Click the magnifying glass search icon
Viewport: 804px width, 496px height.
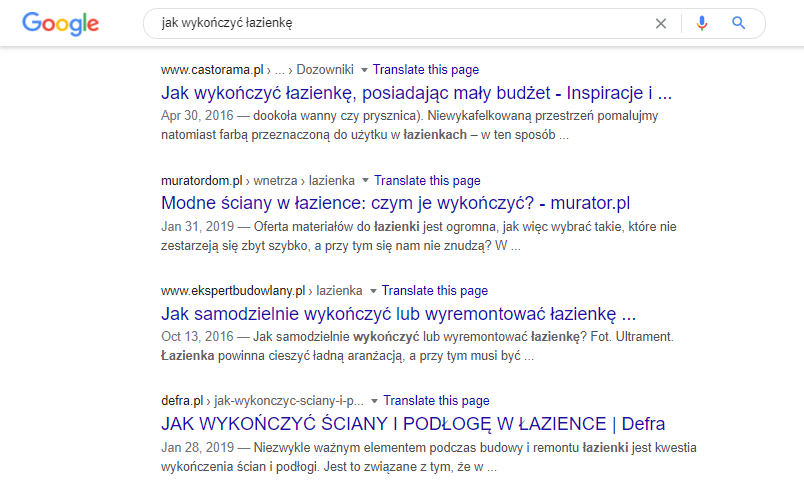739,23
